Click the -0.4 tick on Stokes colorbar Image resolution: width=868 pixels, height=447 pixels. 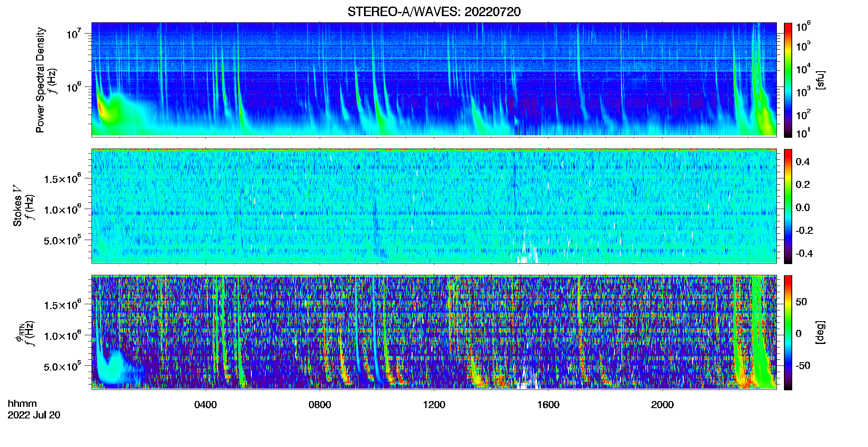(x=804, y=253)
